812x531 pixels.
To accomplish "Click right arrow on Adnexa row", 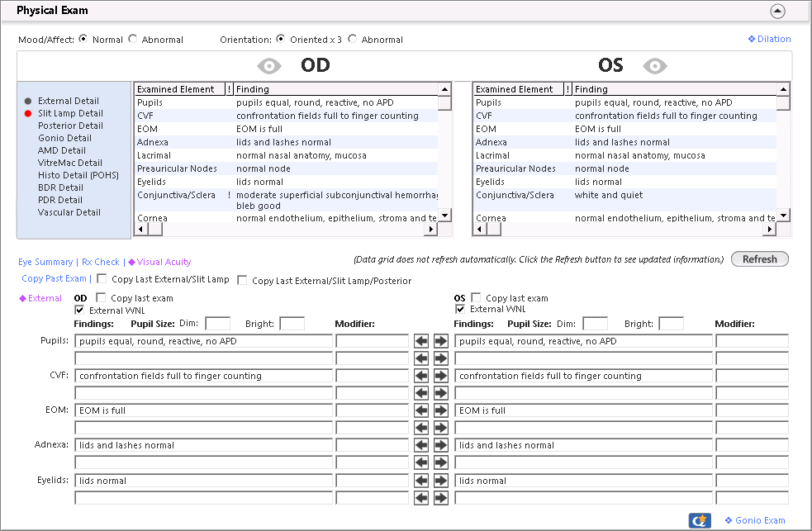I will coord(441,444).
